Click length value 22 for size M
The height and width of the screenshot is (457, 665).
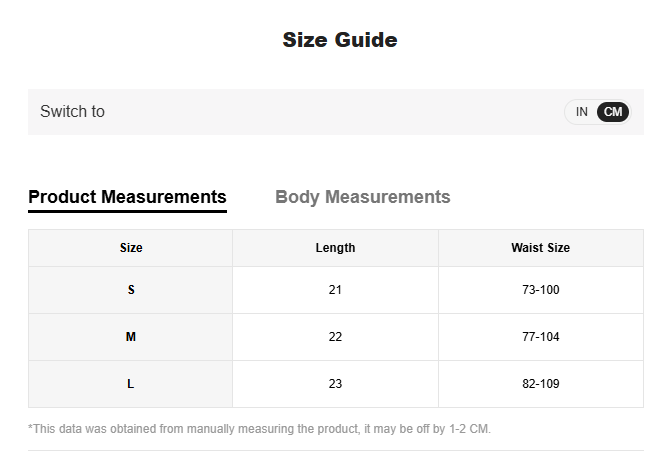pos(335,337)
